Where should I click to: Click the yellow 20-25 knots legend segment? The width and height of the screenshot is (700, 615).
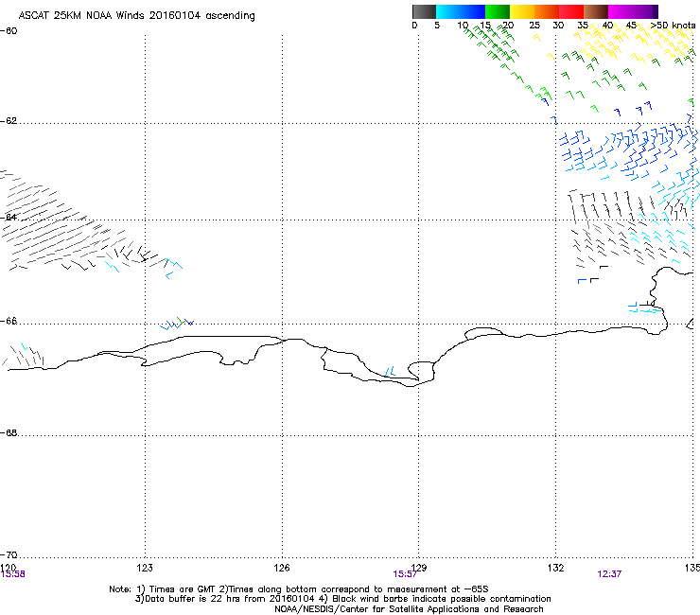point(522,11)
